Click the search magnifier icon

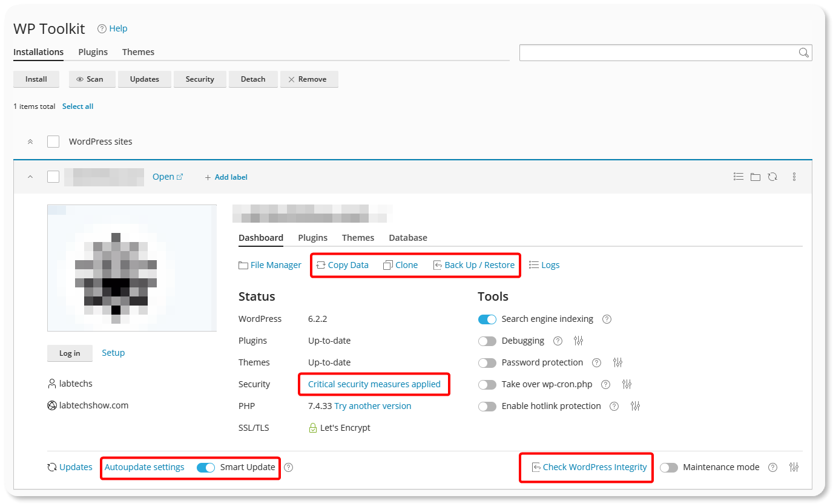point(803,53)
